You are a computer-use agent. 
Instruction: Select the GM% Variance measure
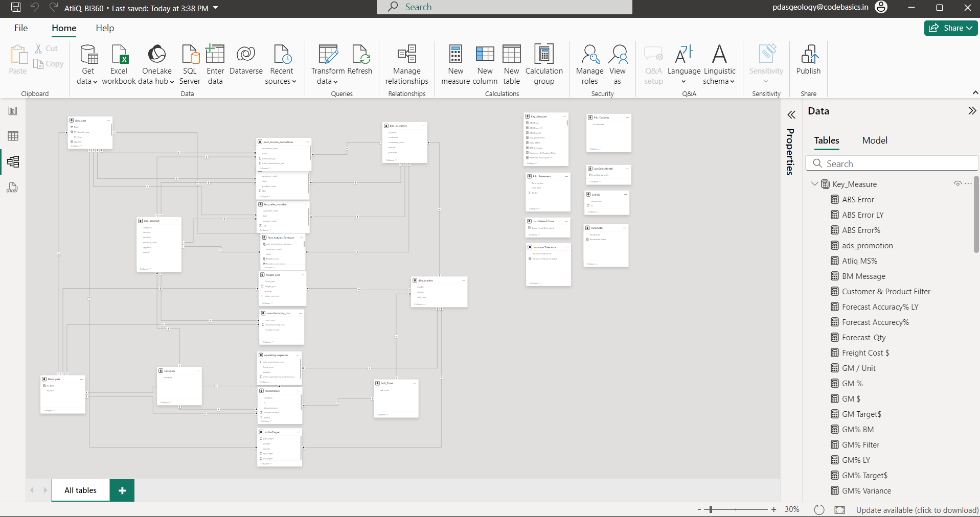pos(867,491)
